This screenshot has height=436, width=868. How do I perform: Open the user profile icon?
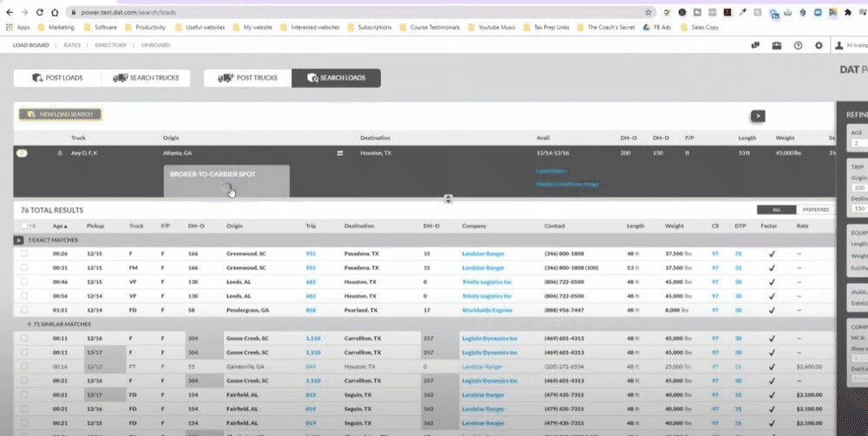pyautogui.click(x=839, y=45)
